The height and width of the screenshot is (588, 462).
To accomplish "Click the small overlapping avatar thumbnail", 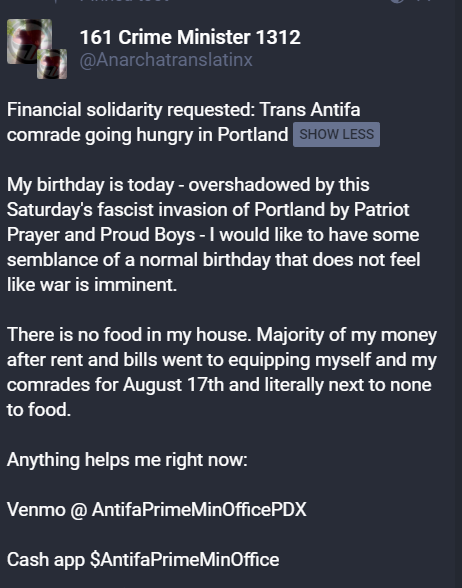I will click(x=52, y=64).
